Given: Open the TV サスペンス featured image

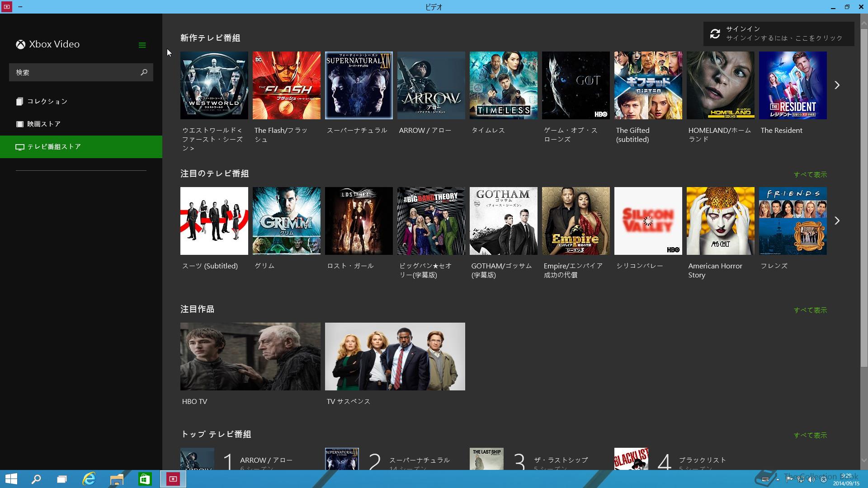Looking at the screenshot, I should pyautogui.click(x=395, y=357).
